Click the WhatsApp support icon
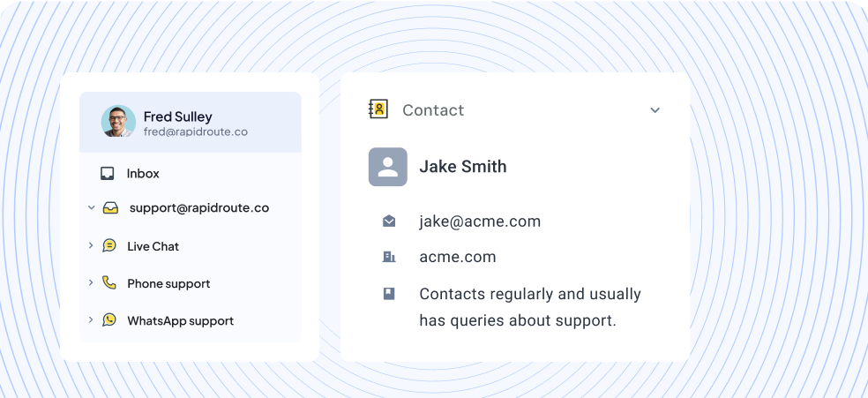Screen dimensions: 868x398 (109, 320)
